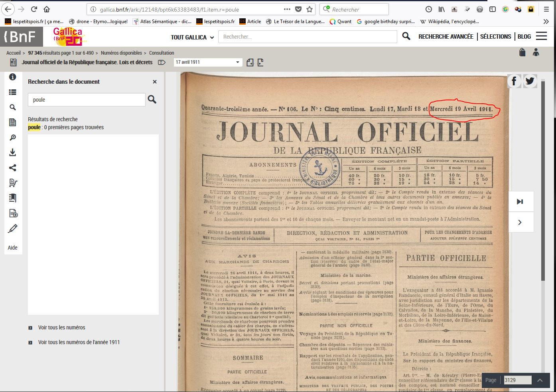Go to the next page arrow
The height and width of the screenshot is (392, 556).
520,223
